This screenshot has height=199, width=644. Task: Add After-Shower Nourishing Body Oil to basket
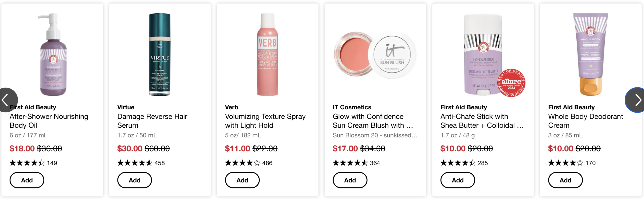point(27,180)
